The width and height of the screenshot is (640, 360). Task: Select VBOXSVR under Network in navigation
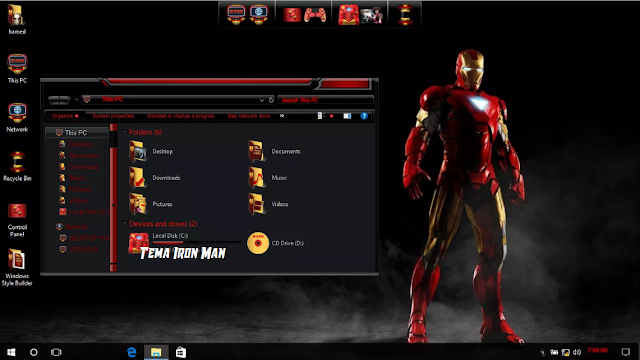tap(83, 249)
